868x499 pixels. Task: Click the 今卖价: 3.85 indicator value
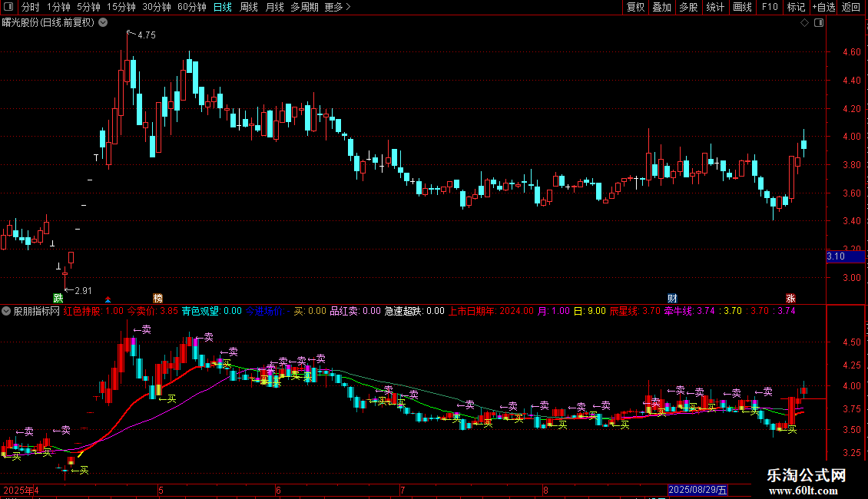(153, 311)
